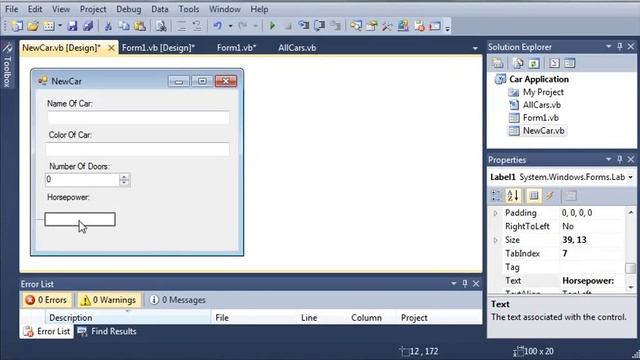640x360 pixels.
Task: Click the Copy toolbar icon
Action: pyautogui.click(x=124, y=26)
